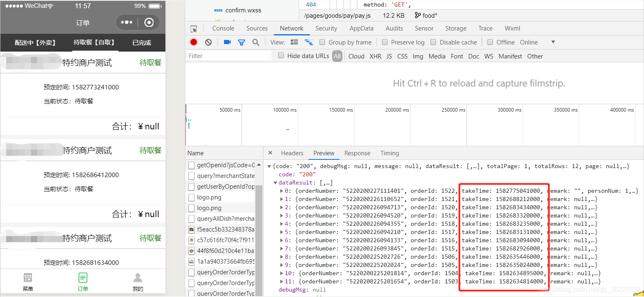Close the request preview pane
Viewport: 644px width, 297px height.
pos(270,153)
